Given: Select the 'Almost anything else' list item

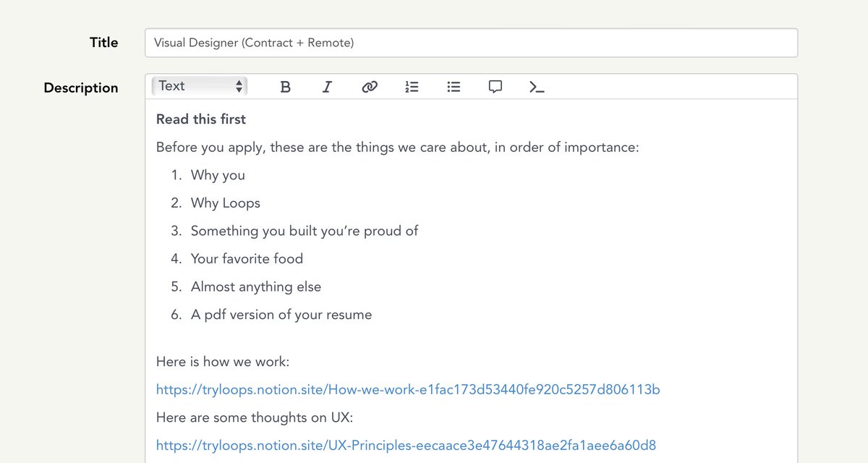Looking at the screenshot, I should click(256, 286).
